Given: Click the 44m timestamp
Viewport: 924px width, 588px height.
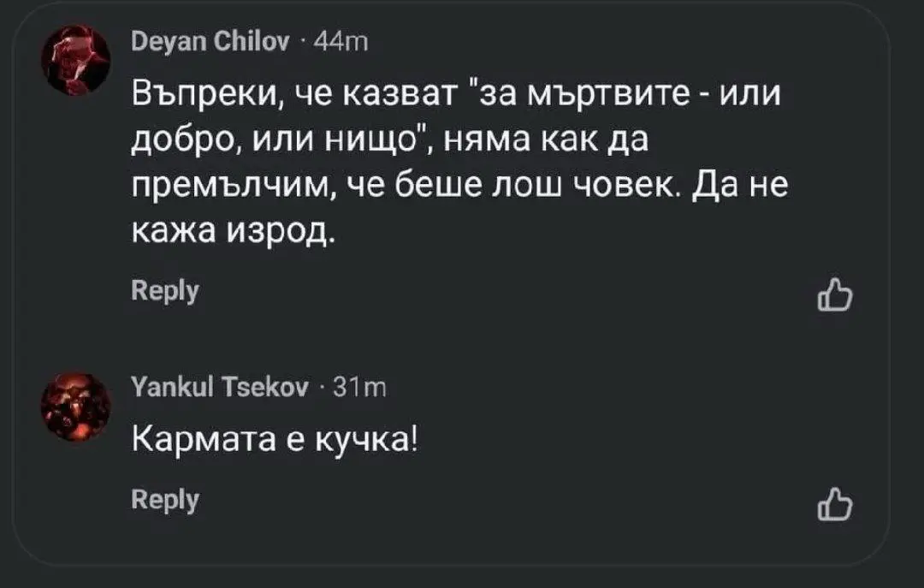Looking at the screenshot, I should (x=341, y=40).
